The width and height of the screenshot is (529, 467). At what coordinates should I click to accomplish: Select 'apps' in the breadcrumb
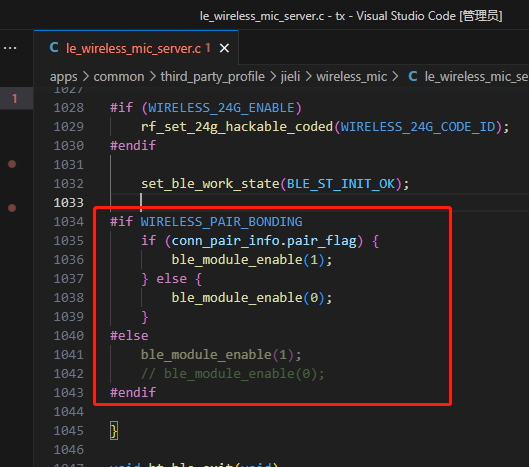(x=63, y=77)
